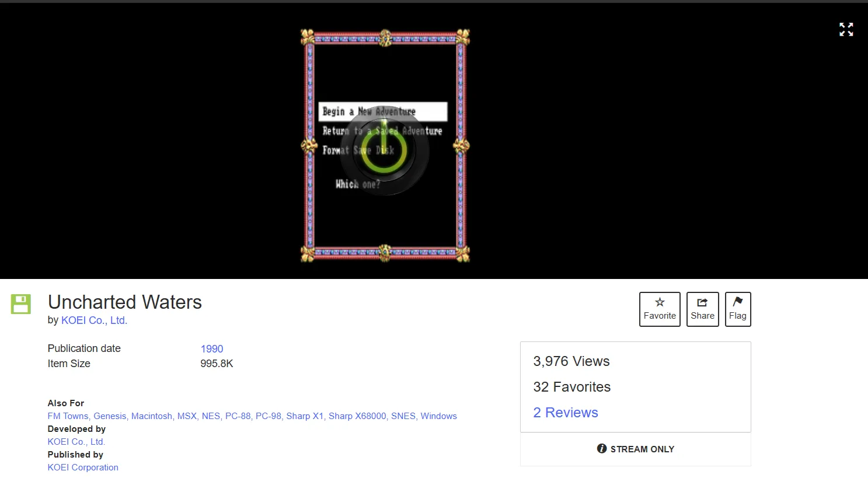The width and height of the screenshot is (868, 478).
Task: Open the Macintosh platform link
Action: point(152,416)
